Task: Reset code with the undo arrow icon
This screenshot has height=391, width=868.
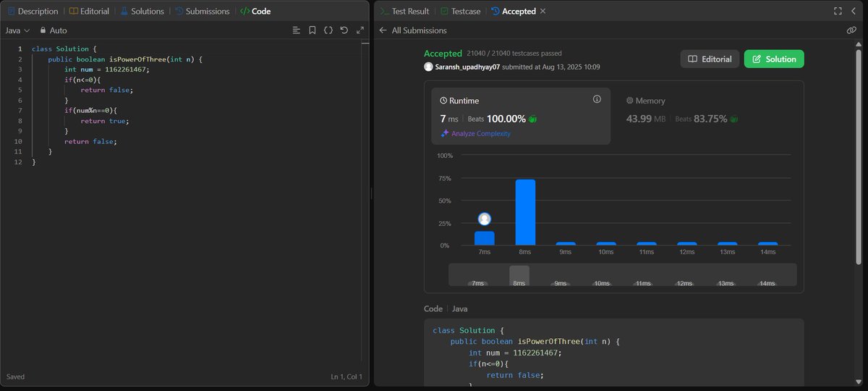Action: pyautogui.click(x=344, y=30)
